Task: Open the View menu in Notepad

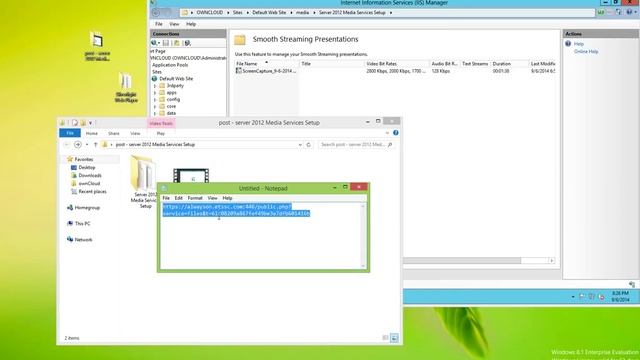Action: (213, 198)
